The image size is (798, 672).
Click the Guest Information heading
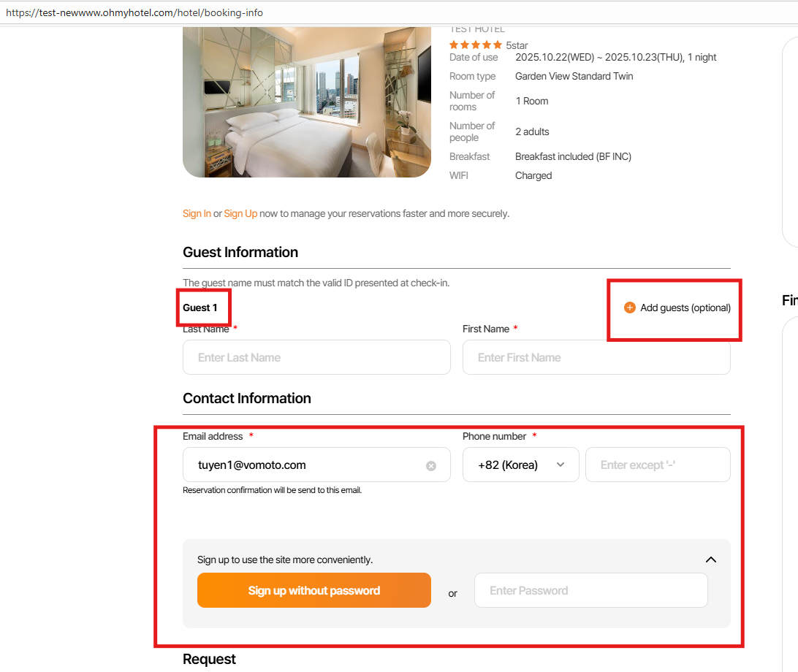click(240, 252)
